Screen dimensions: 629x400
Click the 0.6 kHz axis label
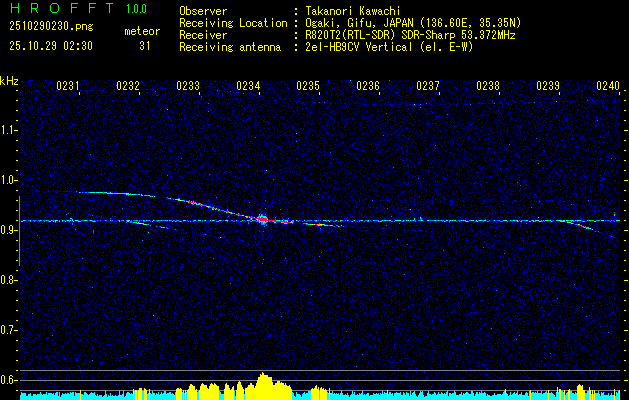point(8,380)
